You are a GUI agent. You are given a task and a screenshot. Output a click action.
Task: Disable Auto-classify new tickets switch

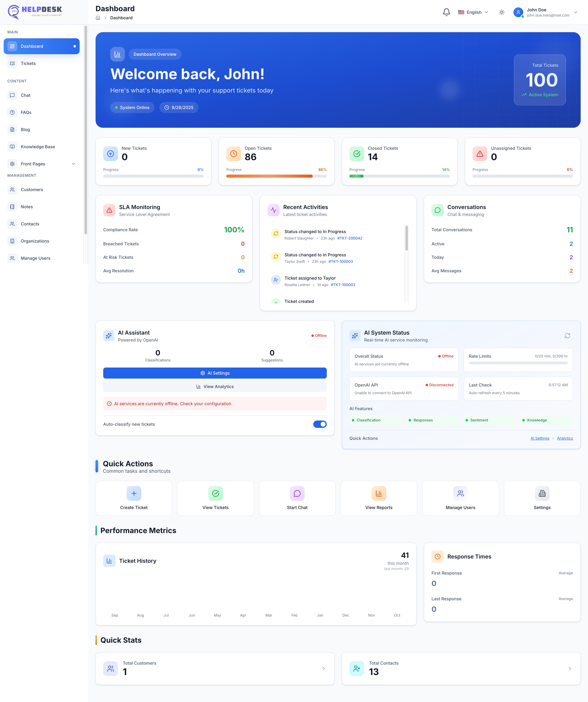(320, 424)
